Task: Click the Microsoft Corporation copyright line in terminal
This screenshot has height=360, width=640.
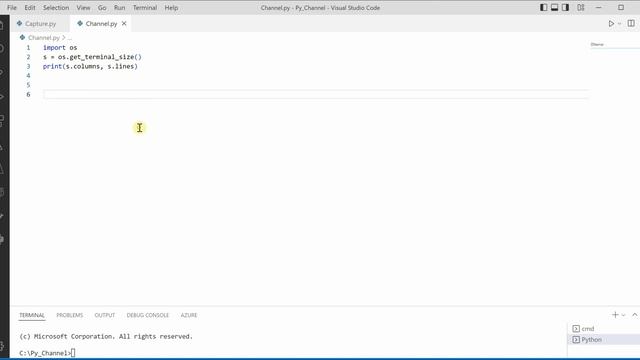Action: (106, 336)
